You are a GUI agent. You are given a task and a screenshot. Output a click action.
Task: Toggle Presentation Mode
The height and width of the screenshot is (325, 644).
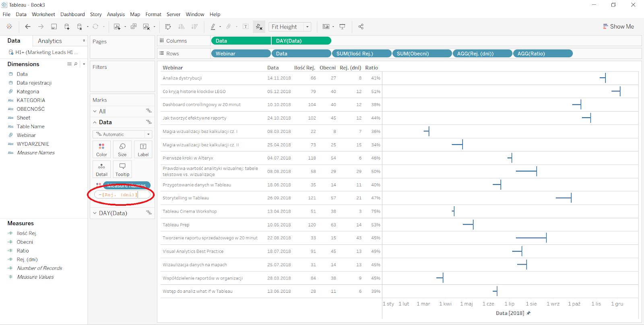pyautogui.click(x=342, y=27)
